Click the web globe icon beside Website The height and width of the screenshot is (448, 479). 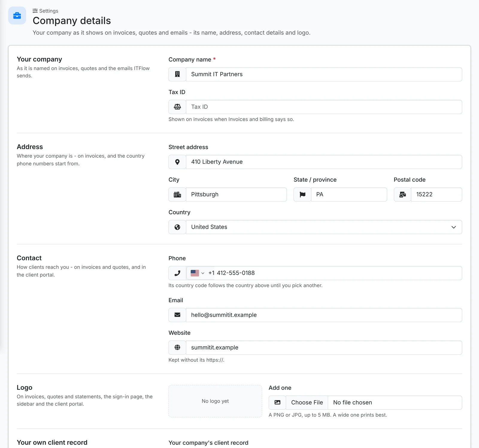(177, 348)
